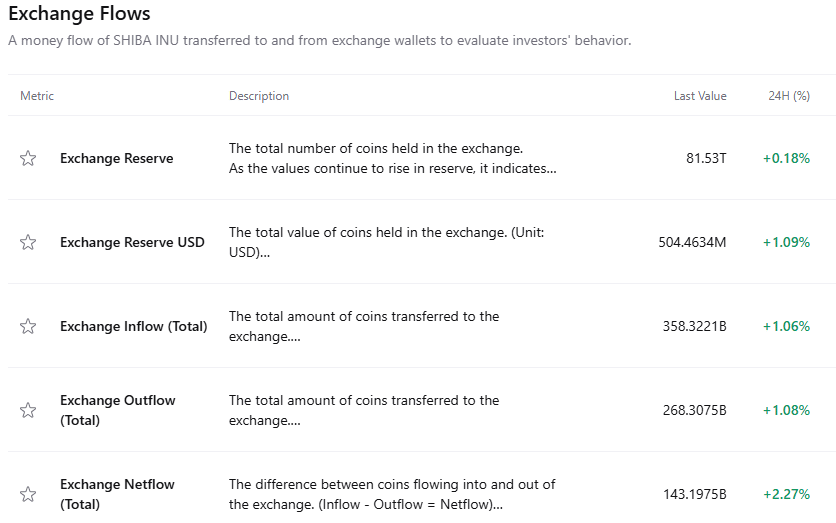Image resolution: width=836 pixels, height=523 pixels.
Task: Toggle star for Exchange Inflow (Total)
Action: click(28, 326)
